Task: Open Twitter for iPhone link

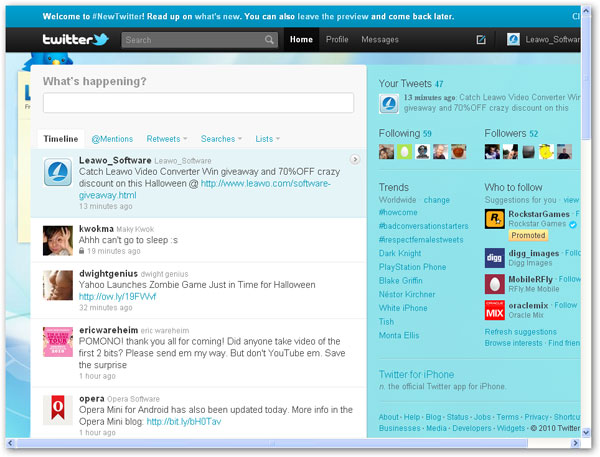Action: coord(416,374)
